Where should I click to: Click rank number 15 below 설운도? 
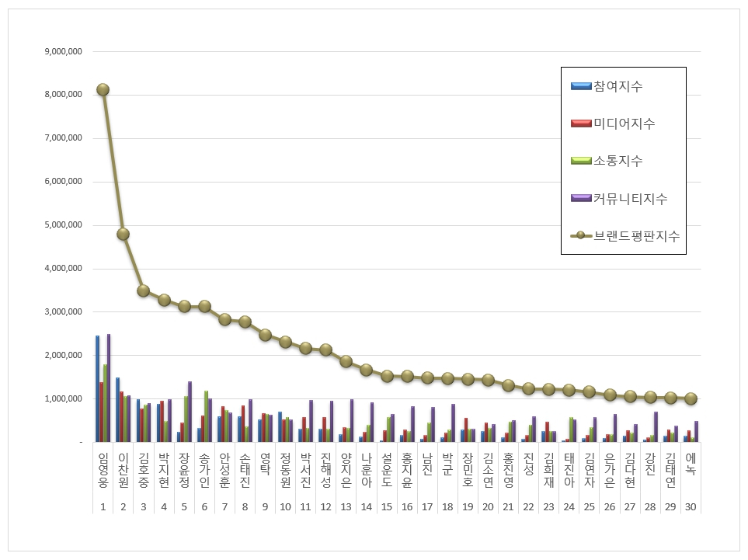(387, 507)
